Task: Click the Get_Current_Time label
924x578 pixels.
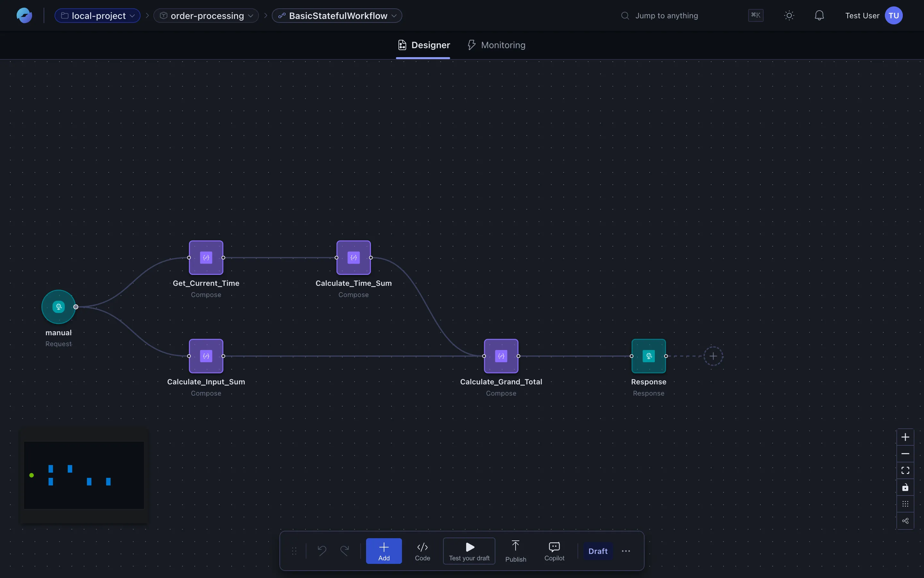Action: [206, 283]
